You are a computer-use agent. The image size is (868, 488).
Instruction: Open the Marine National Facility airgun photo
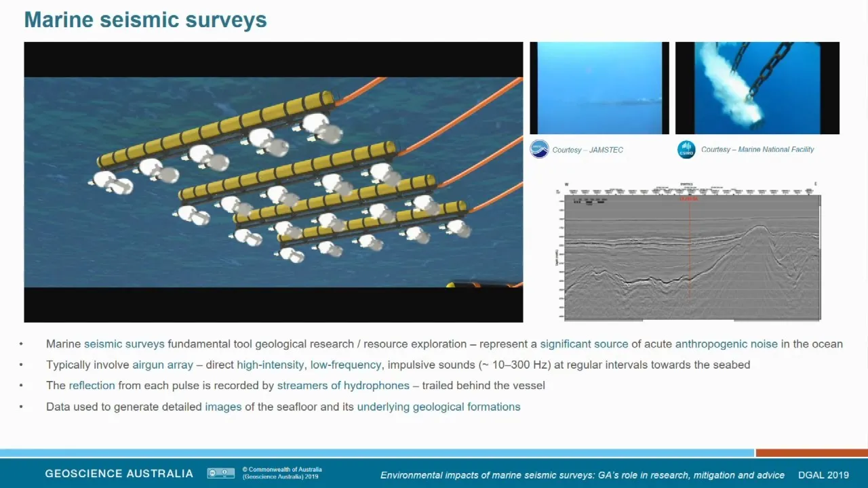[757, 88]
